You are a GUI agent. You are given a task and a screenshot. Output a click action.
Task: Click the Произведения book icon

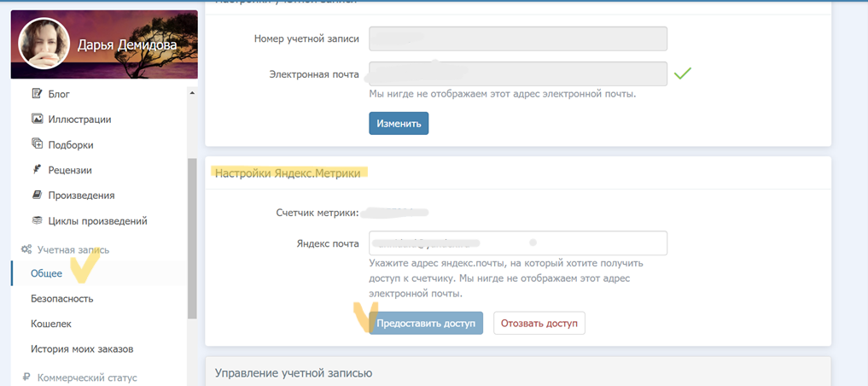[38, 195]
